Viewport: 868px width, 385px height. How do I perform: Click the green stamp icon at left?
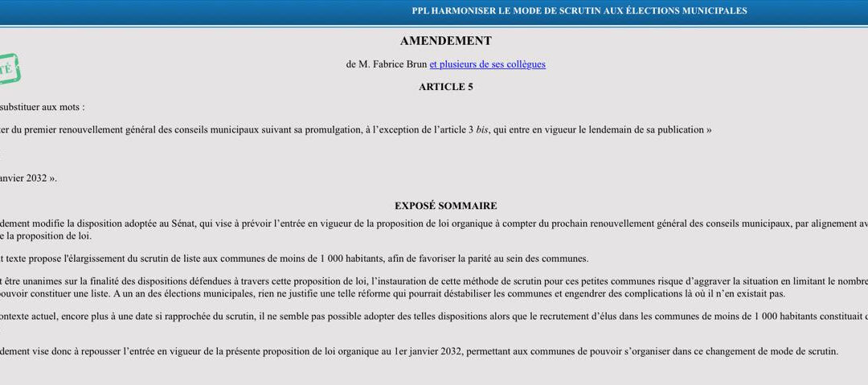pyautogui.click(x=9, y=68)
